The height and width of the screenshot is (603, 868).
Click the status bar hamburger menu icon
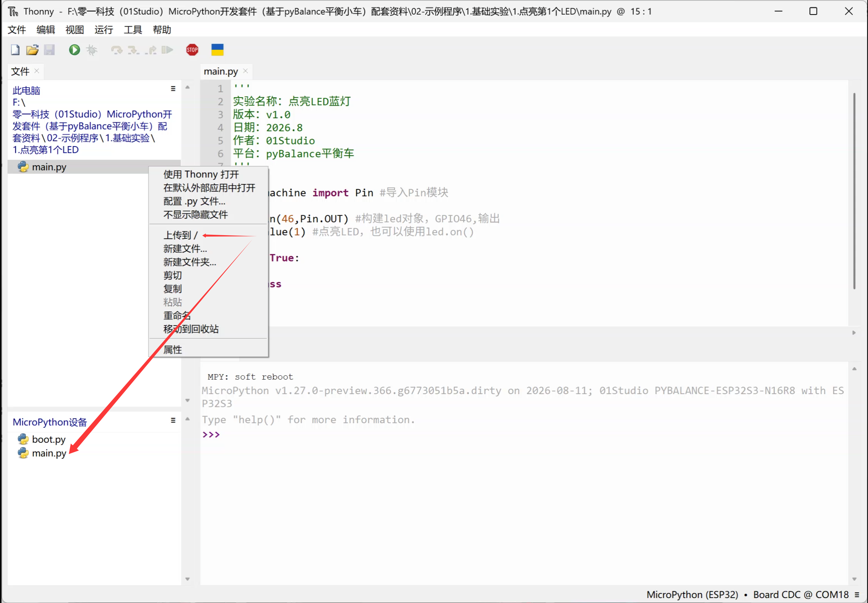[857, 594]
